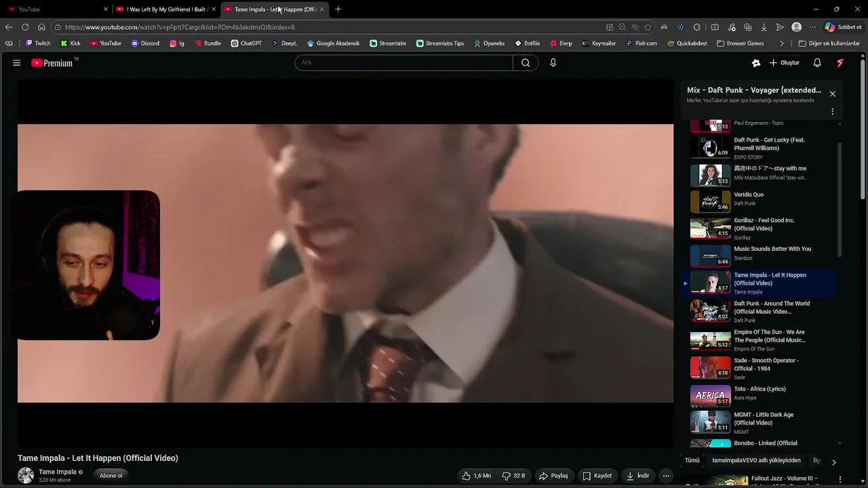Toggle split screen view in the browser
868x488 pixels.
click(x=715, y=27)
